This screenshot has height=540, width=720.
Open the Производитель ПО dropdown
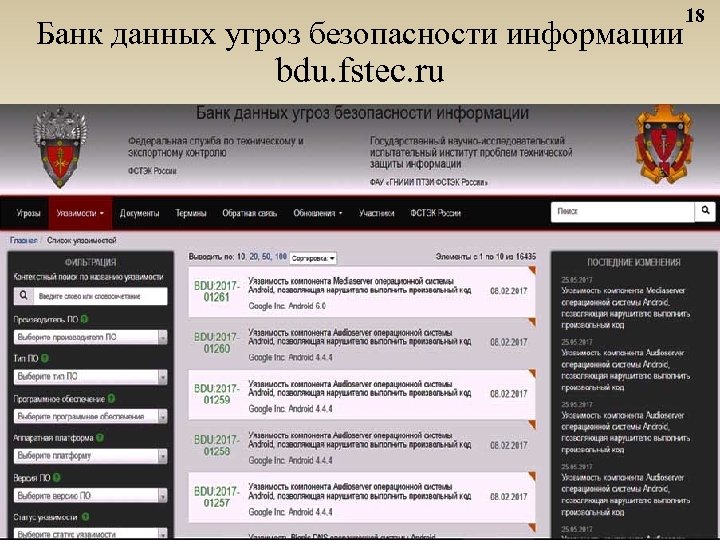[x=90, y=337]
